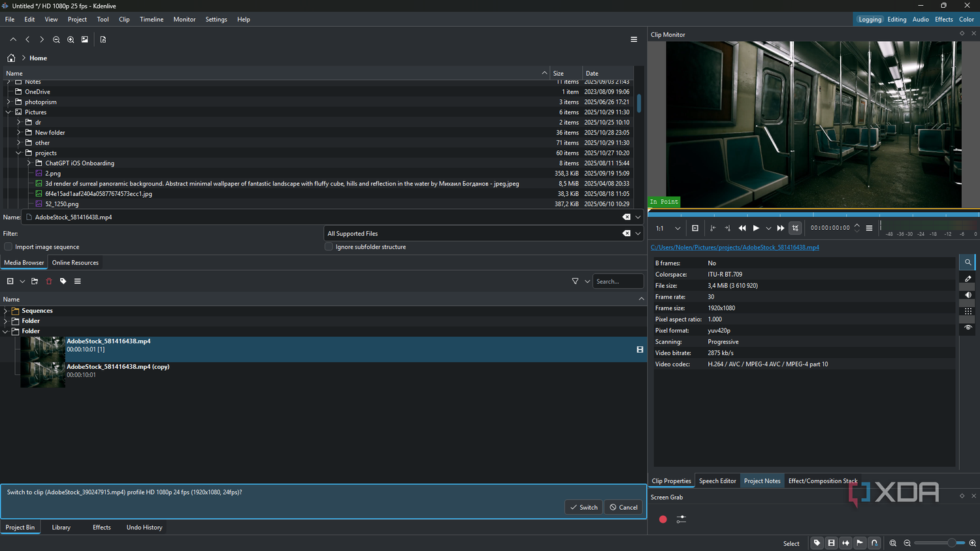Toggle show markers flag icon in status bar

pyautogui.click(x=860, y=543)
